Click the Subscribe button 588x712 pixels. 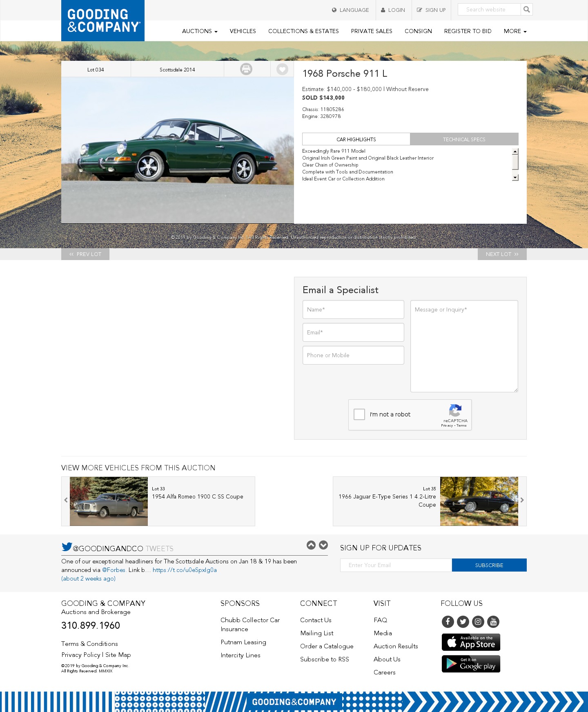pos(489,565)
